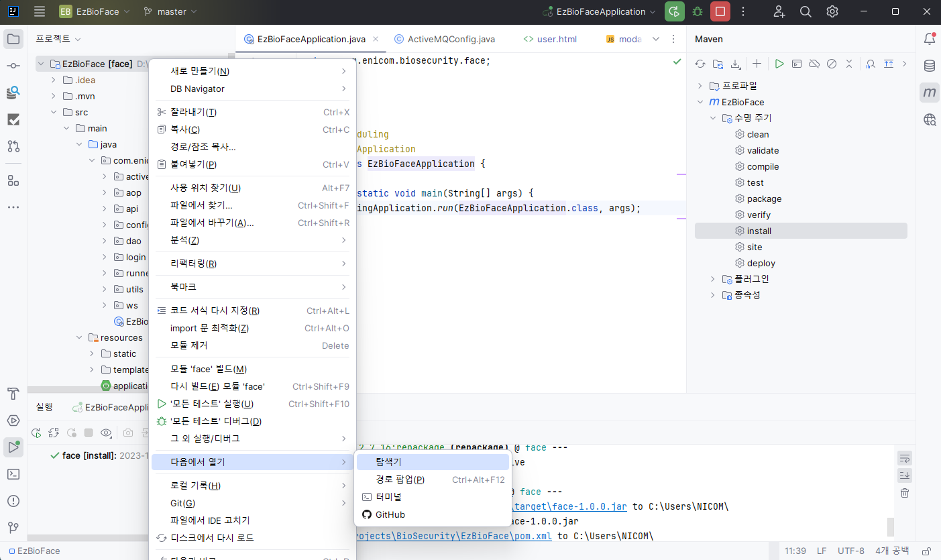Open IDE settings gear icon
Screen dimensions: 941x560
(x=832, y=11)
